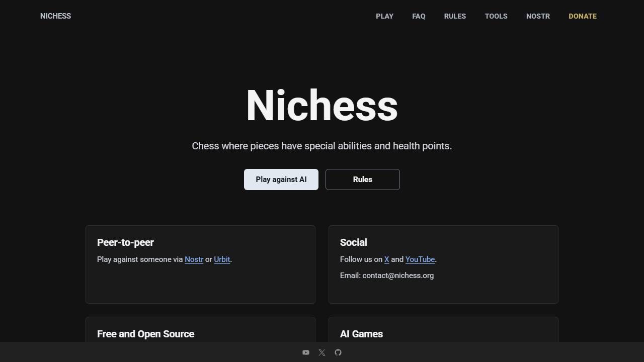The width and height of the screenshot is (644, 362).
Task: Open the X link in Social card
Action: tap(387, 259)
